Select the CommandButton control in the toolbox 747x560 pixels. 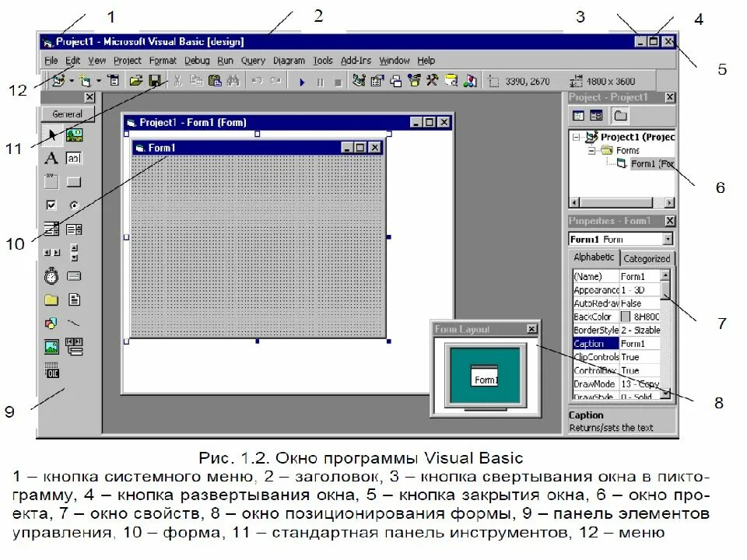[74, 182]
